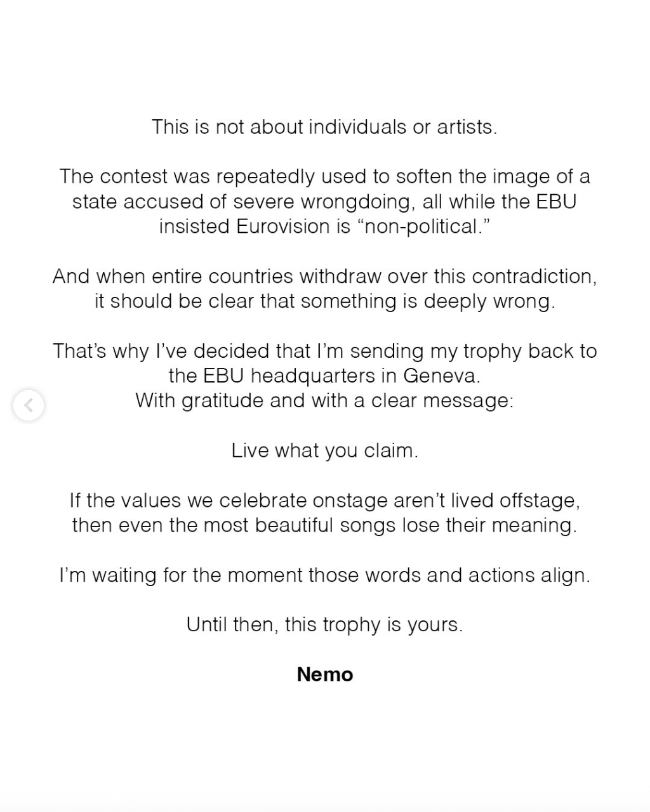Click "then even the most beautiful songs" line
Viewport: 650px width, 812px height.
324,525
